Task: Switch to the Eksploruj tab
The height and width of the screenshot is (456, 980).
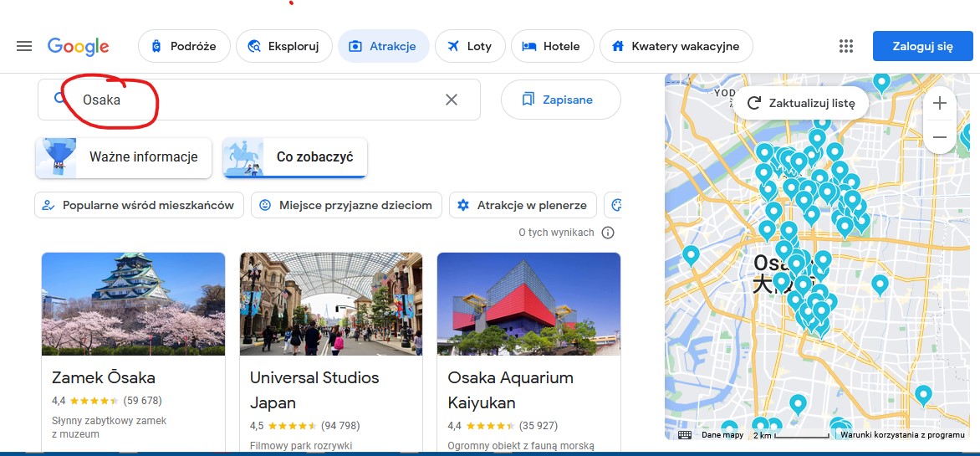Action: coord(284,46)
